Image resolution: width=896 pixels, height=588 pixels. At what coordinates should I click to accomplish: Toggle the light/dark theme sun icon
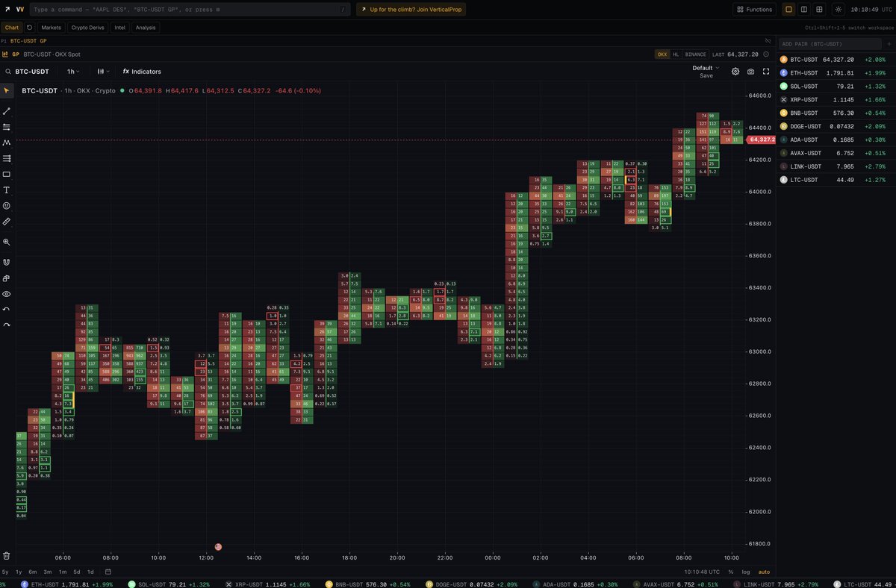(839, 10)
